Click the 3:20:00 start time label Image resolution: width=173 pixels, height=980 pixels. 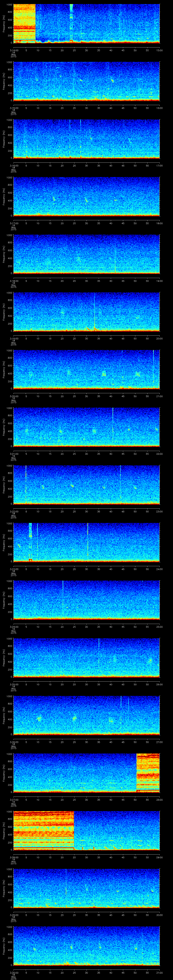coord(14,396)
